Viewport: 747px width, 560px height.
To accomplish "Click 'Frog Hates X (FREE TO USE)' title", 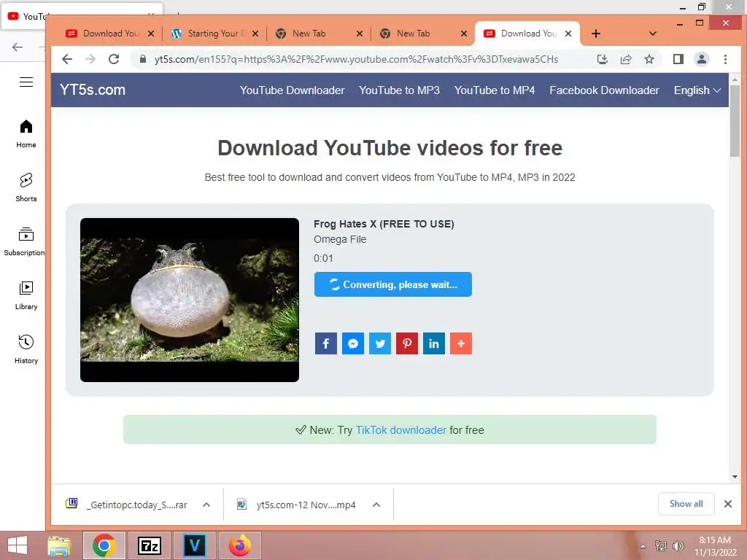I will 384,224.
